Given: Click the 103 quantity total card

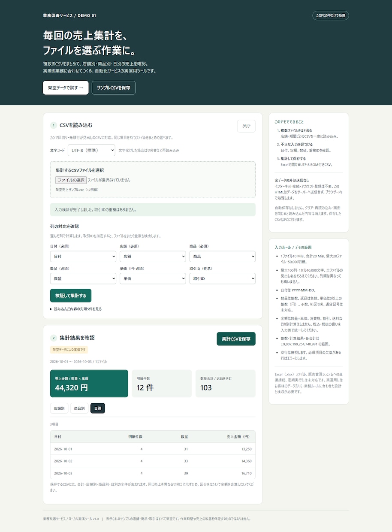Looking at the screenshot, I should click(226, 384).
